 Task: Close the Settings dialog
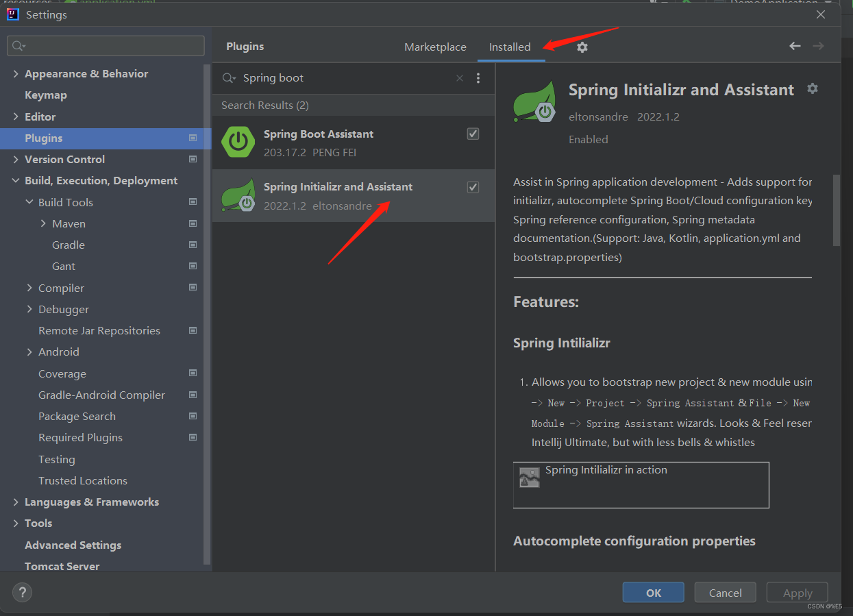click(x=821, y=14)
